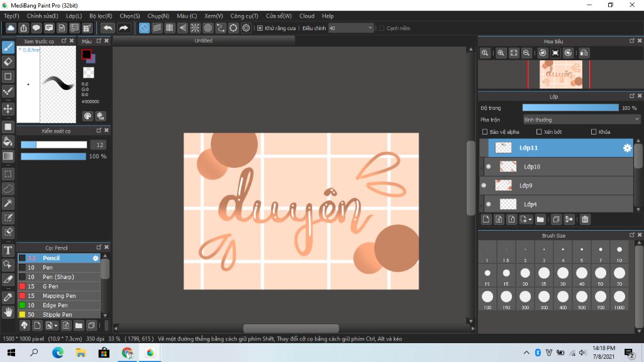
Task: Add a new layer folder
Action: [x=540, y=219]
